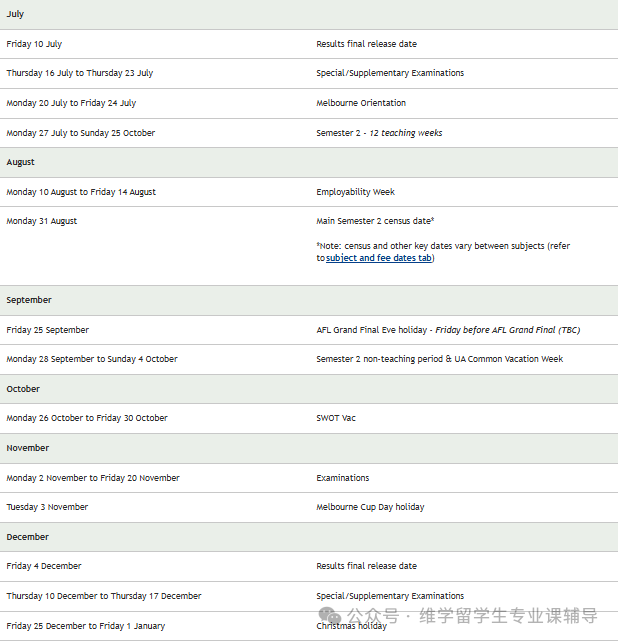Click 'Monday 27 July to Sunday 25 October'
This screenshot has height=641, width=618.
81,133
